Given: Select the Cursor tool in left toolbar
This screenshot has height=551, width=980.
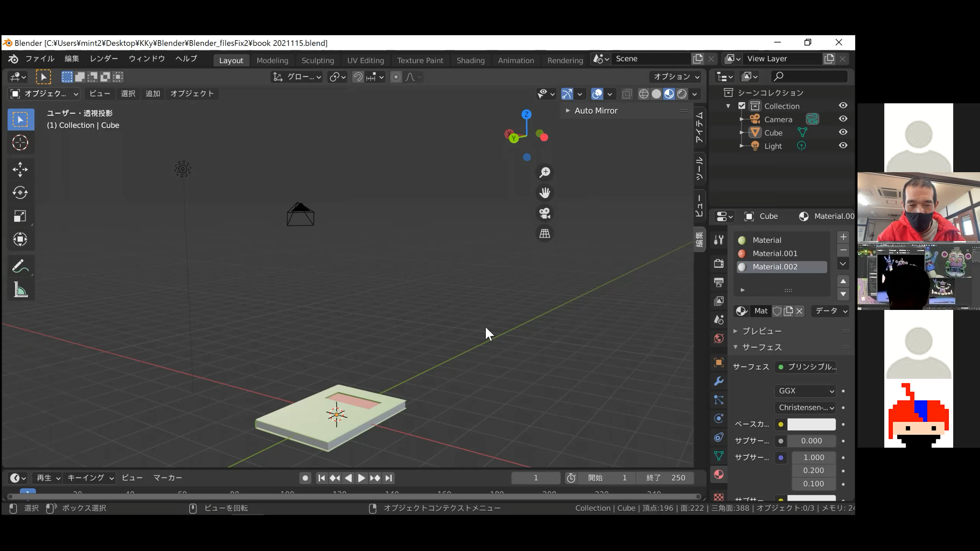Looking at the screenshot, I should [20, 143].
